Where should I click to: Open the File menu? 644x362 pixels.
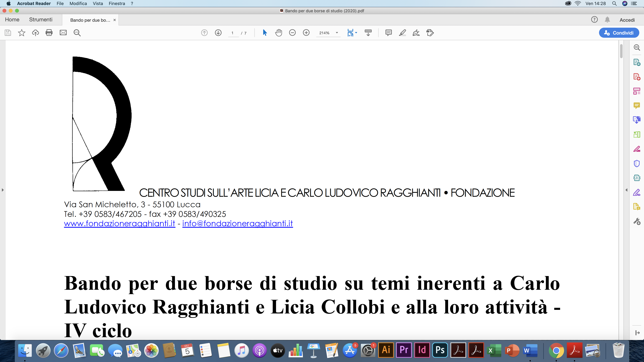(60, 3)
